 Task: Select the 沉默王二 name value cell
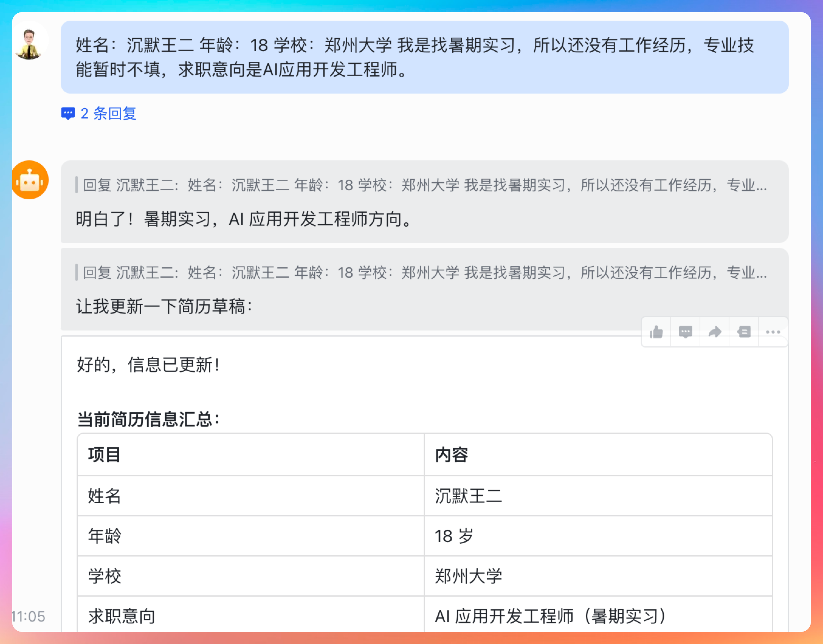(468, 496)
